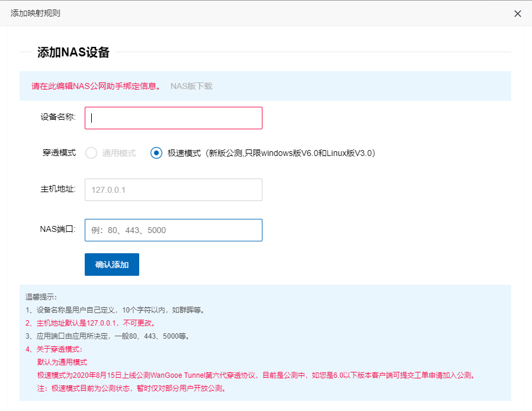Screen dimensions: 532x411
Task: Open the NAS版下载 link
Action: coord(191,86)
